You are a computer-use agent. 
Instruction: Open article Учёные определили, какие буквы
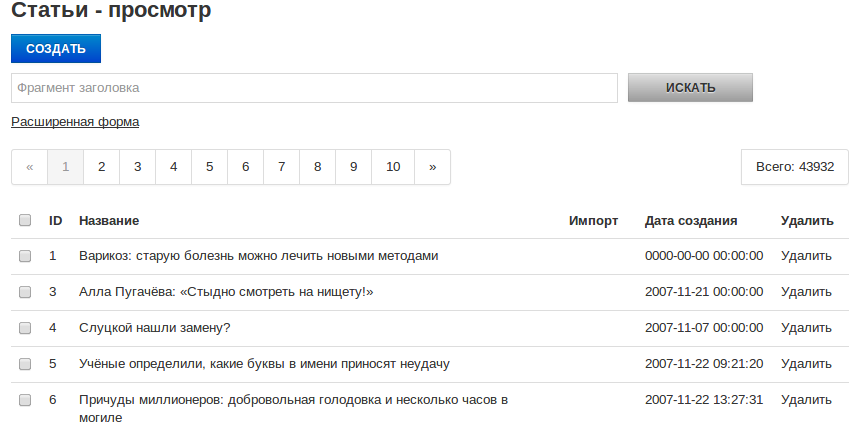pyautogui.click(x=264, y=364)
